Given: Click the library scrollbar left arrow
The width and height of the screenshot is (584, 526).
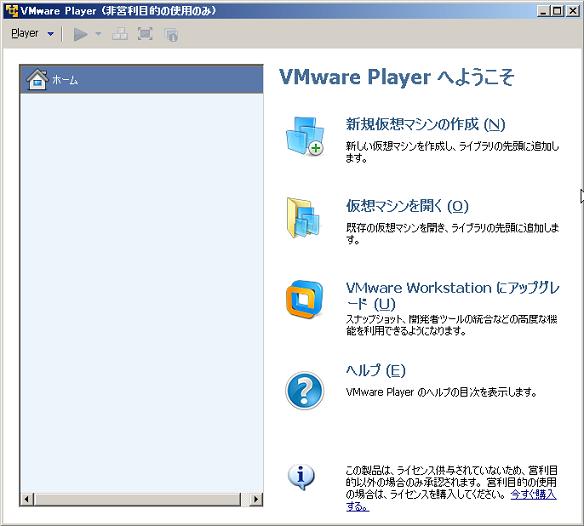Looking at the screenshot, I should [27, 499].
